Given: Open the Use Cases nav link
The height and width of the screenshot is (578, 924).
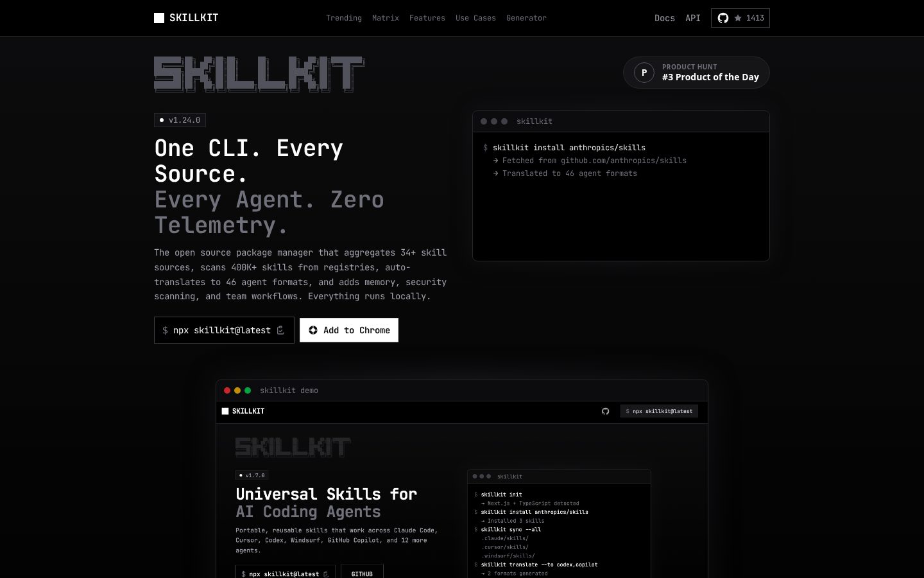Looking at the screenshot, I should pyautogui.click(x=475, y=18).
